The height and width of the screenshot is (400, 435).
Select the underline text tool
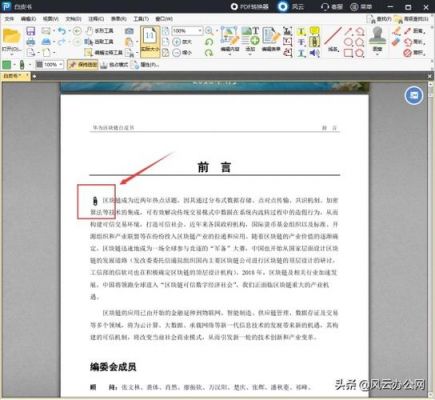301,53
